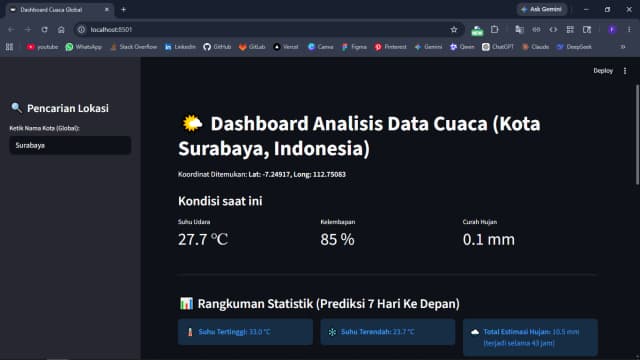Click the Curah Hujan label
Screen dimensions: 640x360
(480, 222)
